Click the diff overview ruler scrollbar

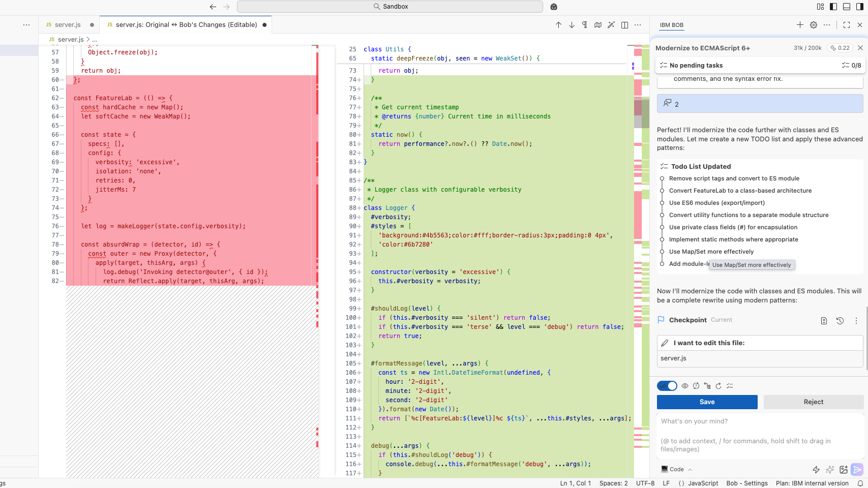click(x=642, y=261)
